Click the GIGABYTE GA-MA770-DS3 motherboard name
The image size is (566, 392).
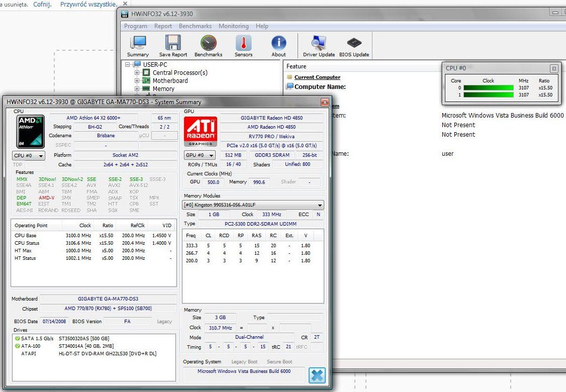pos(108,299)
